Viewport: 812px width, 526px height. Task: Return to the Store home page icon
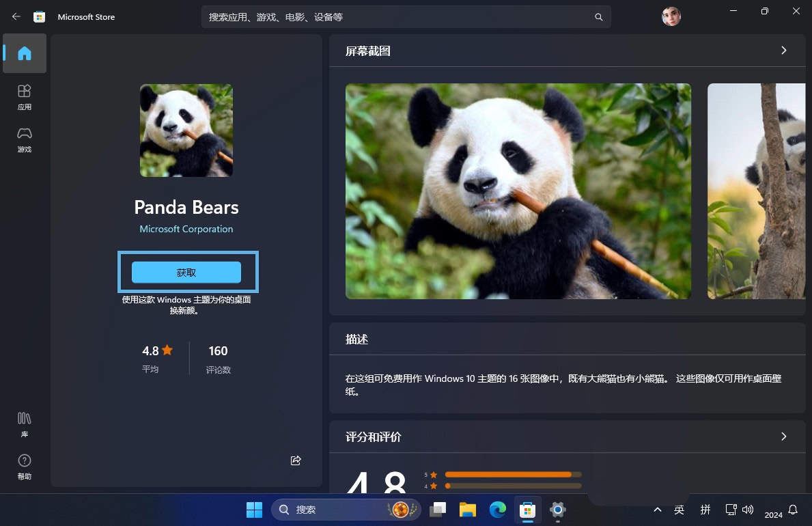[25, 53]
